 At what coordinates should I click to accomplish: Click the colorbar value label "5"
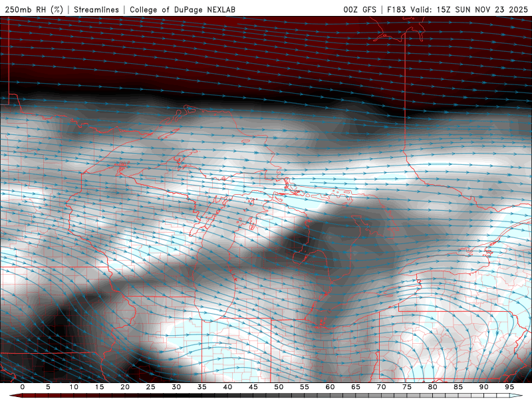(48, 387)
